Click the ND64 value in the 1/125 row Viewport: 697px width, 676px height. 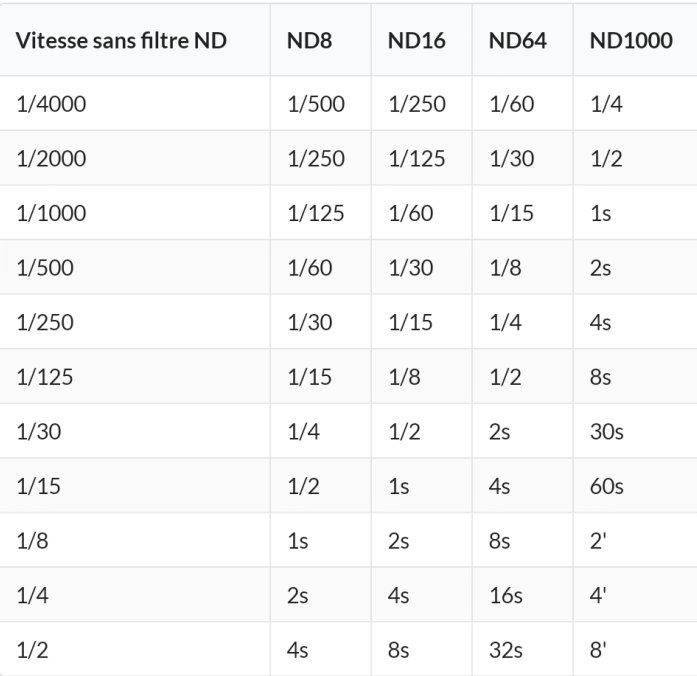click(x=500, y=379)
